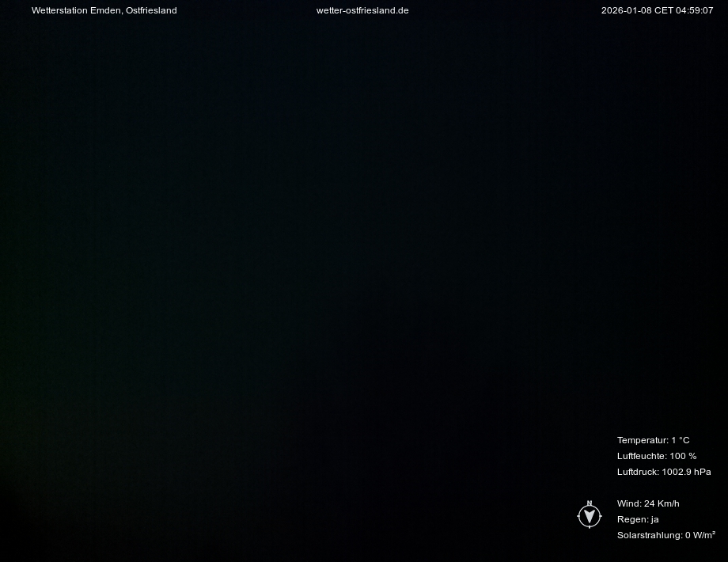
Task: Select the 1002.9 hPa pressure value
Action: [x=686, y=472]
